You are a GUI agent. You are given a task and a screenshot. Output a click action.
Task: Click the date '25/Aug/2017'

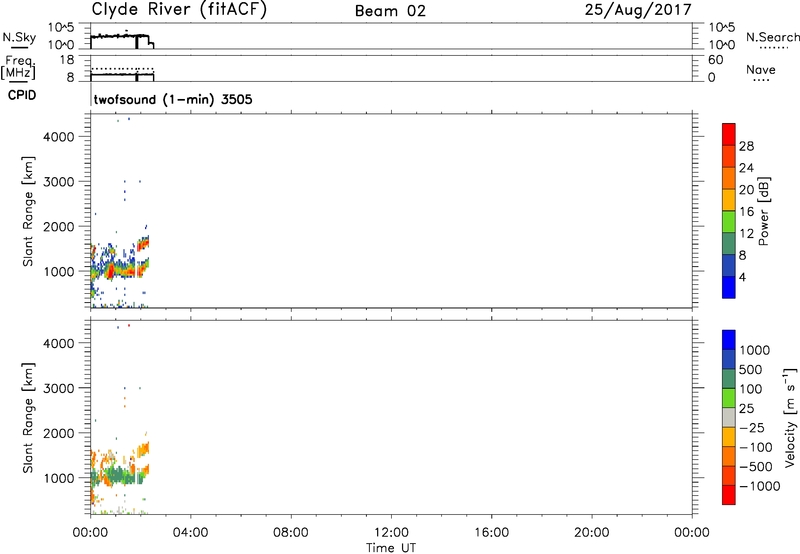tap(638, 10)
